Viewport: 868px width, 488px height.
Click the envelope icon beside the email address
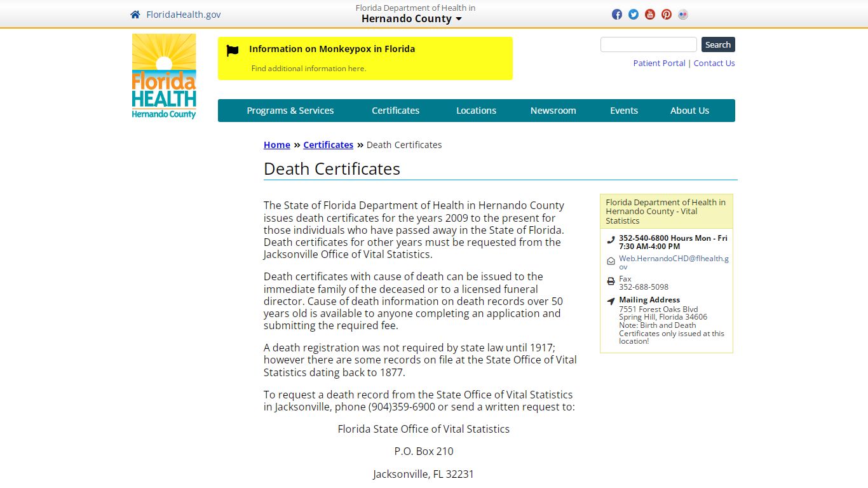(x=611, y=261)
